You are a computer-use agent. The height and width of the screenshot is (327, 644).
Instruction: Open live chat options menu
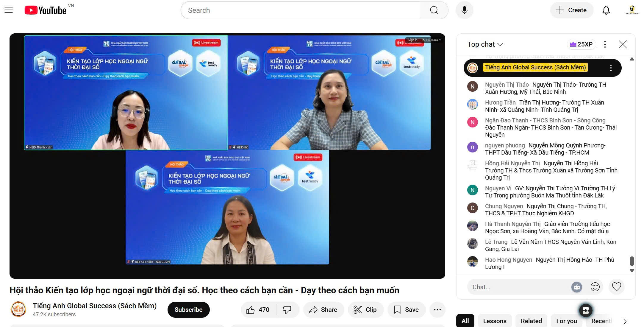pyautogui.click(x=605, y=44)
